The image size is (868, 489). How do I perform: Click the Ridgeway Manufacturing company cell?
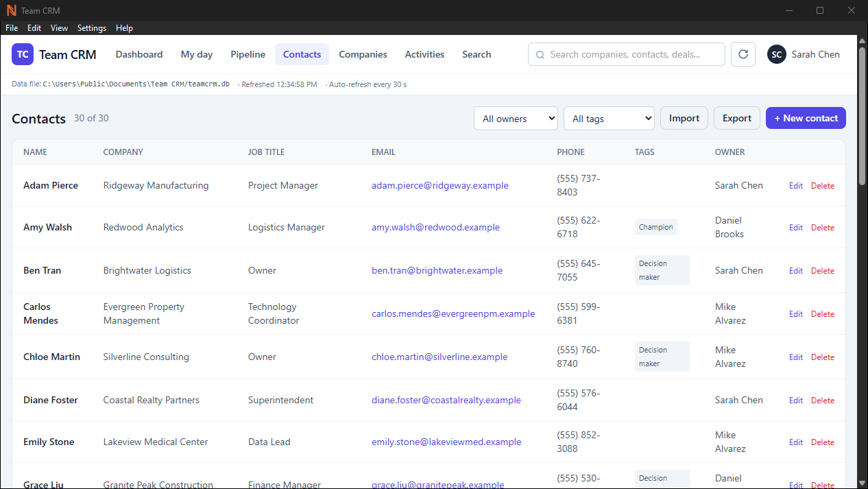pos(156,185)
